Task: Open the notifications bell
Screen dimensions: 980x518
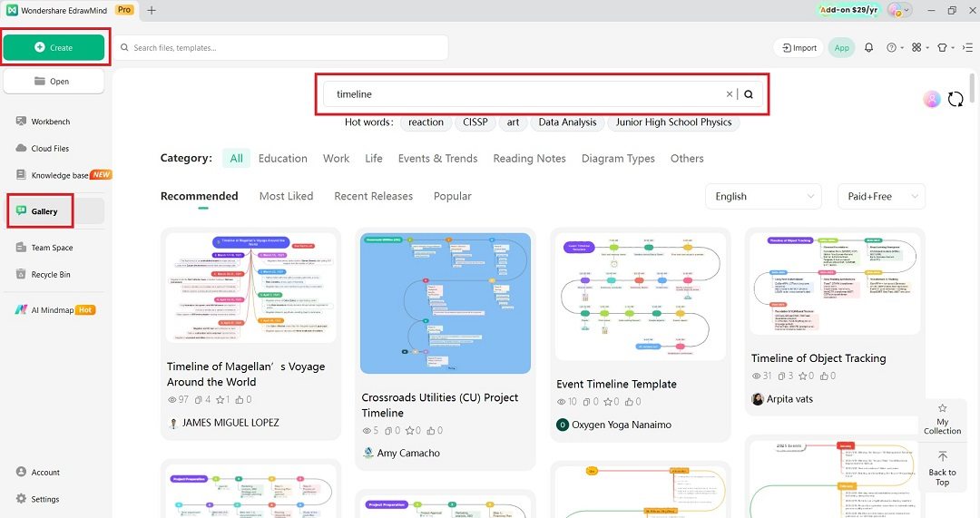Action: coord(868,47)
